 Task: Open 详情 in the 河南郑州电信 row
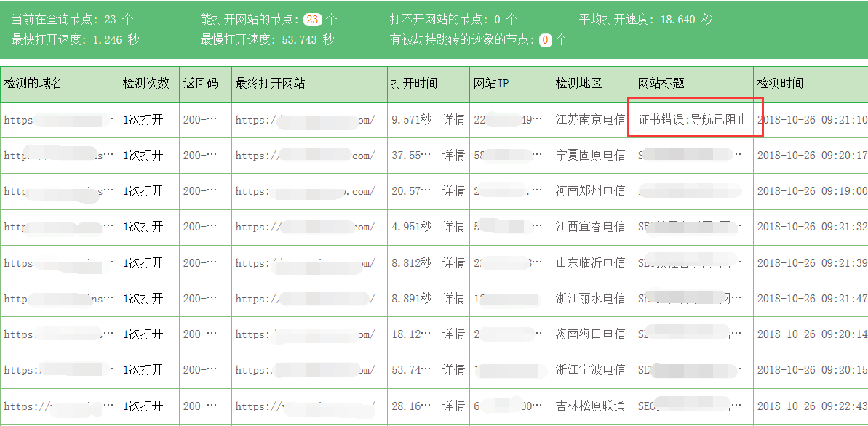pyautogui.click(x=453, y=191)
